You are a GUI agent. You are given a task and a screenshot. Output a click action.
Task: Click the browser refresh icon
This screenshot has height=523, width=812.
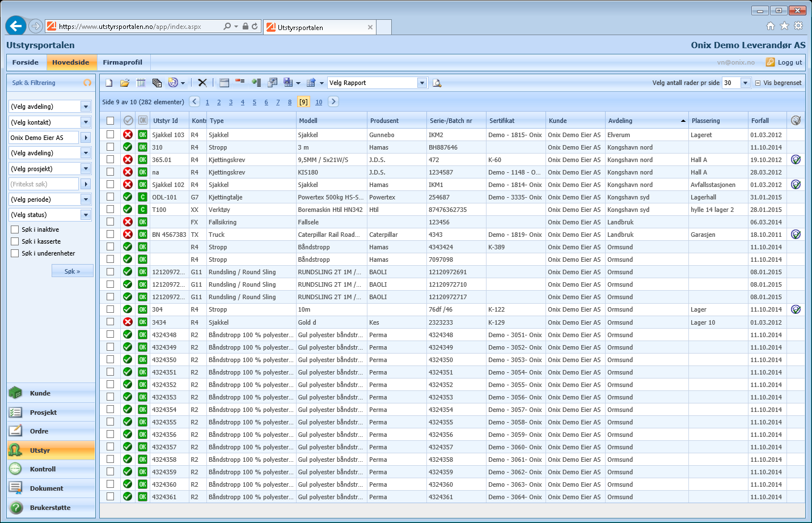(x=255, y=26)
